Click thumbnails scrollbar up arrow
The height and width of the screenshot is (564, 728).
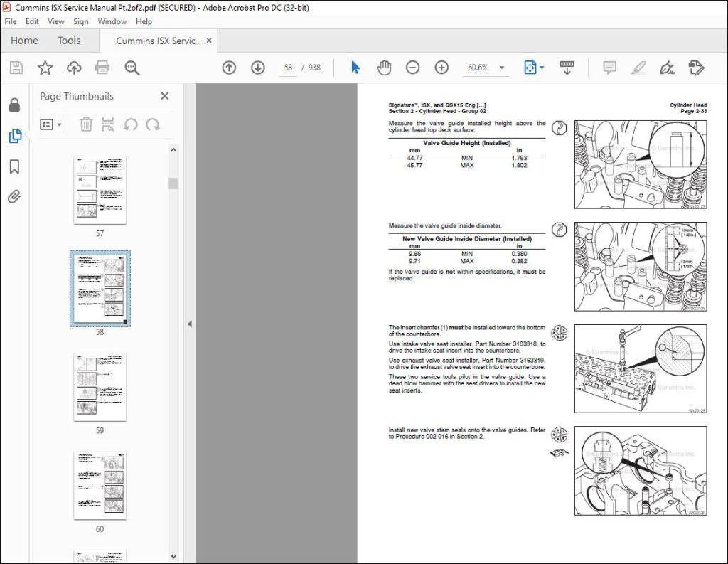click(x=173, y=149)
